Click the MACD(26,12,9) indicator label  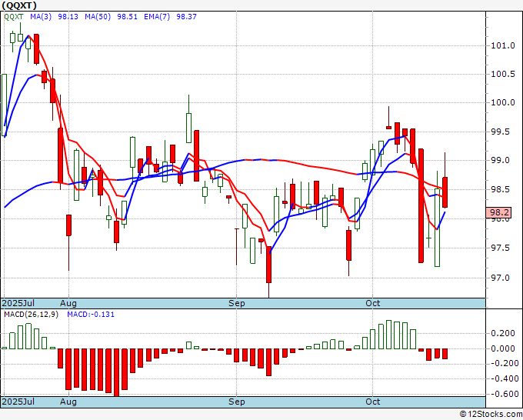(31, 315)
